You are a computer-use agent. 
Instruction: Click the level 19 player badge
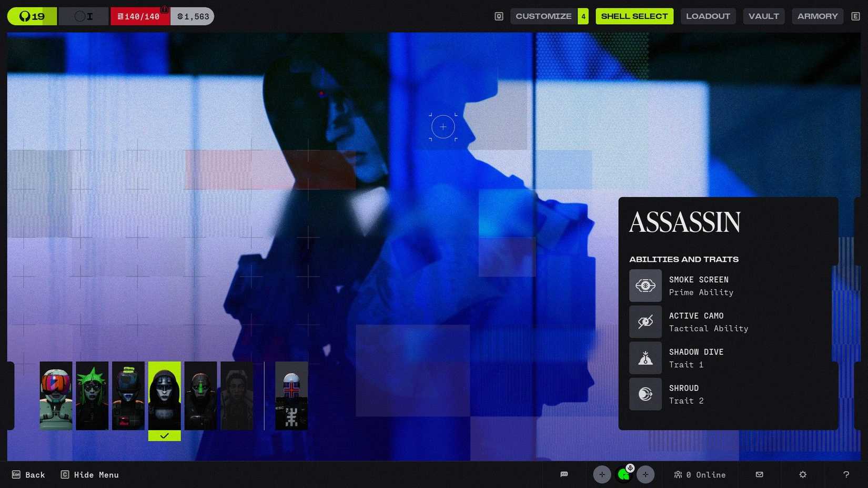pos(32,16)
